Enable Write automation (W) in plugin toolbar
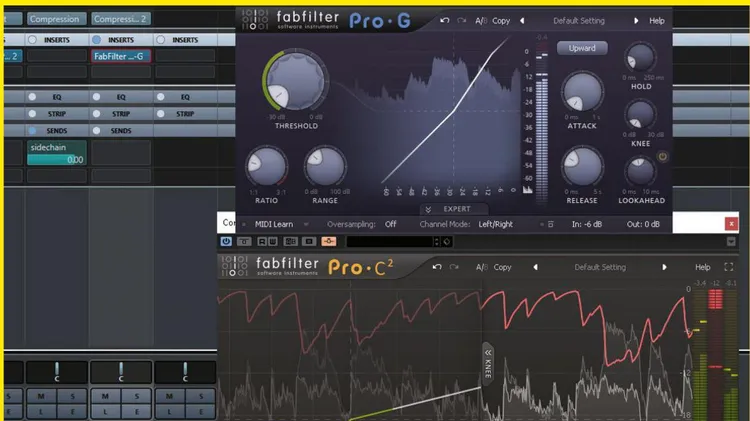 coord(272,242)
